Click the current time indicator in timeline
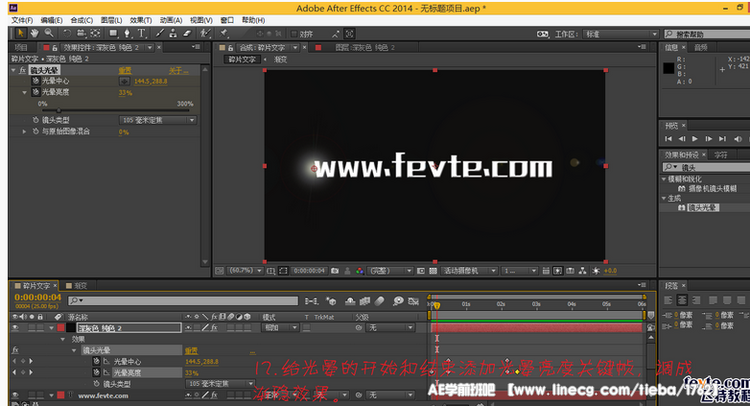Viewport: 750px width, 406px height. [x=436, y=305]
